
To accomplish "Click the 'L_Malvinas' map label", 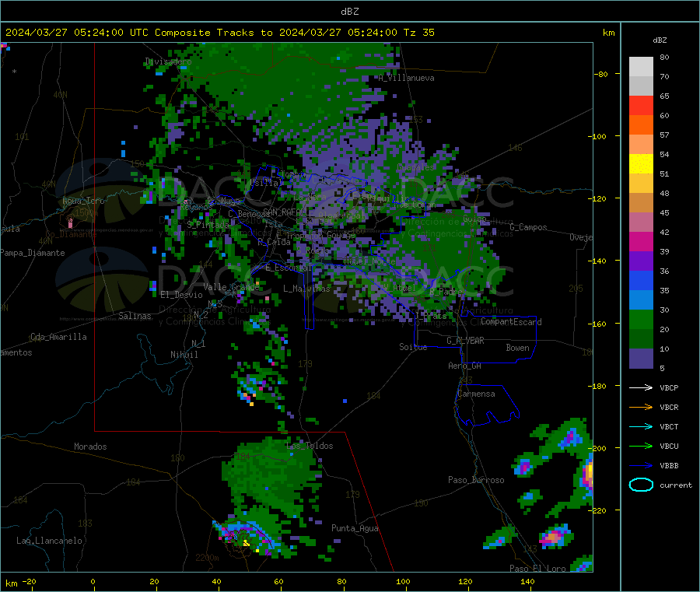I will (x=306, y=289).
